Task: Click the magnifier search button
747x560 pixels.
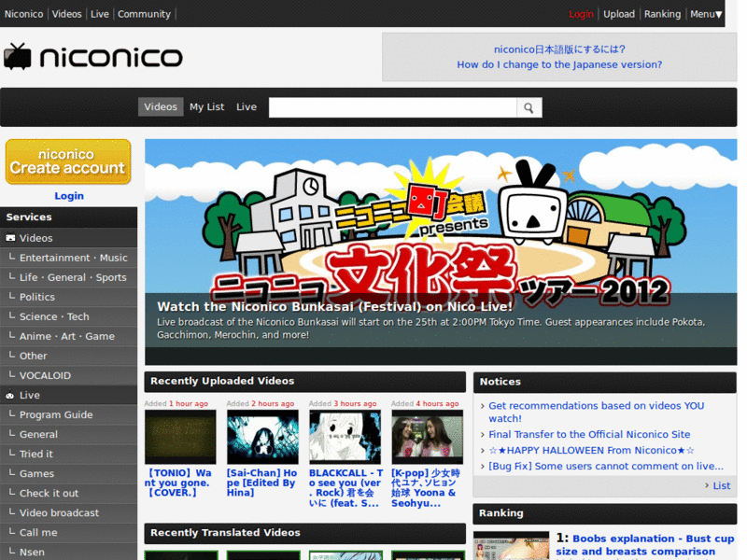Action: (x=529, y=107)
